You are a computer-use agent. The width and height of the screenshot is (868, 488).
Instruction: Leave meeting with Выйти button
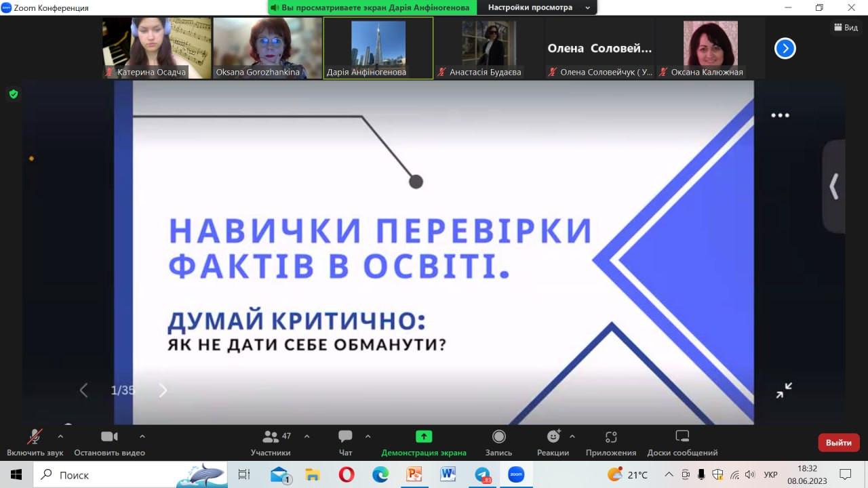(x=839, y=443)
